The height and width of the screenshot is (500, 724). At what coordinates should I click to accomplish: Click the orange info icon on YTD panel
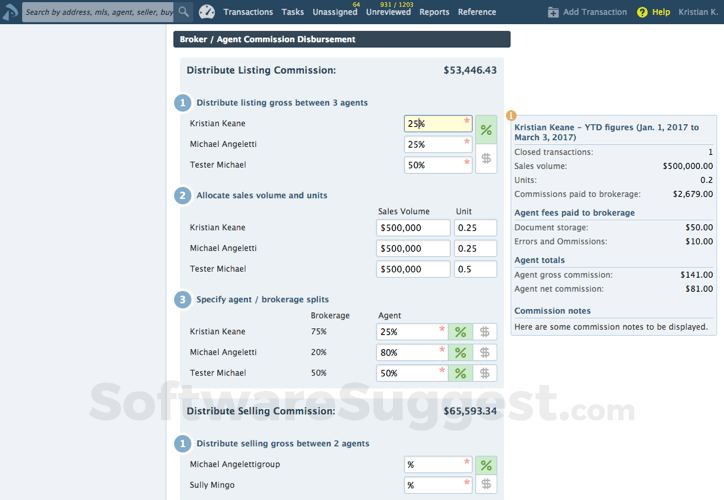(511, 115)
